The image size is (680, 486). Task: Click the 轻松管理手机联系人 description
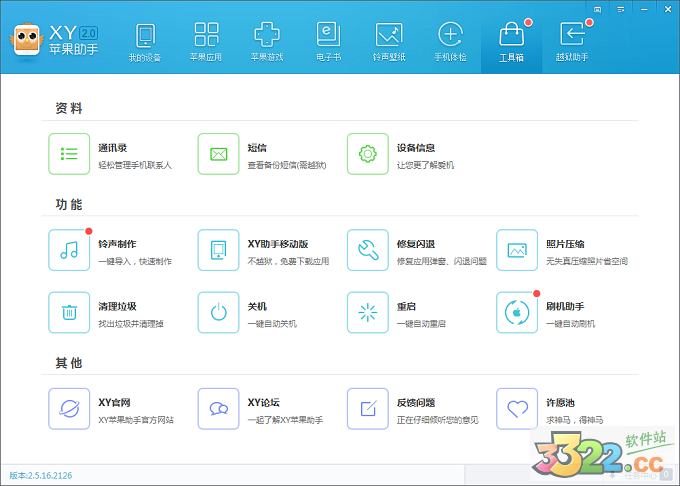[135, 165]
